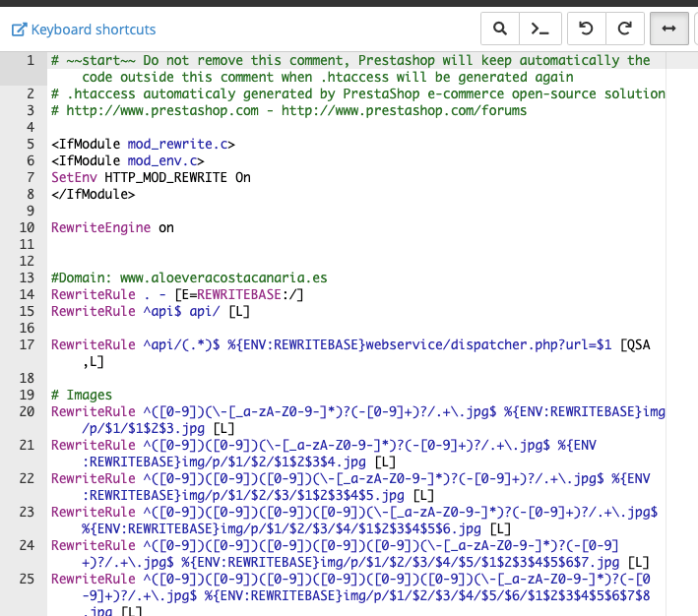The image size is (698, 616).
Task: Click 'img/p/$1/$2/$1$2$3$4.jpg' on line 21
Action: (x=274, y=462)
